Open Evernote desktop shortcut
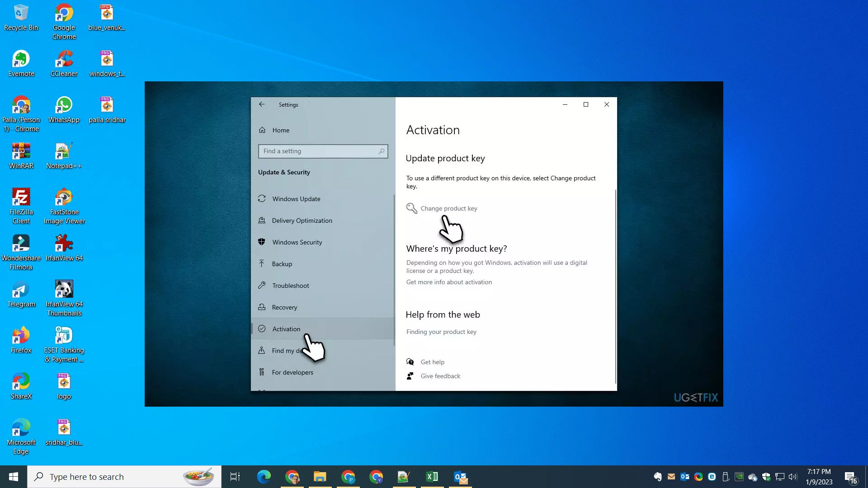The width and height of the screenshot is (868, 488). [21, 64]
